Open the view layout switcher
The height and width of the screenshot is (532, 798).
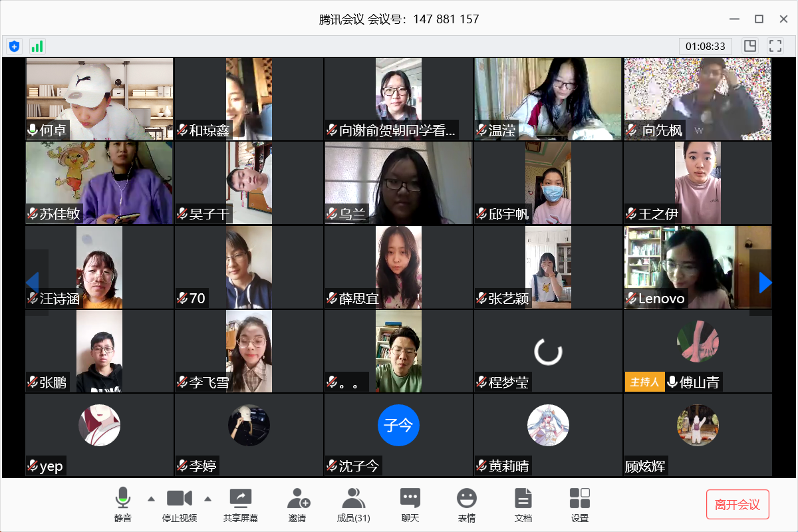pyautogui.click(x=750, y=46)
